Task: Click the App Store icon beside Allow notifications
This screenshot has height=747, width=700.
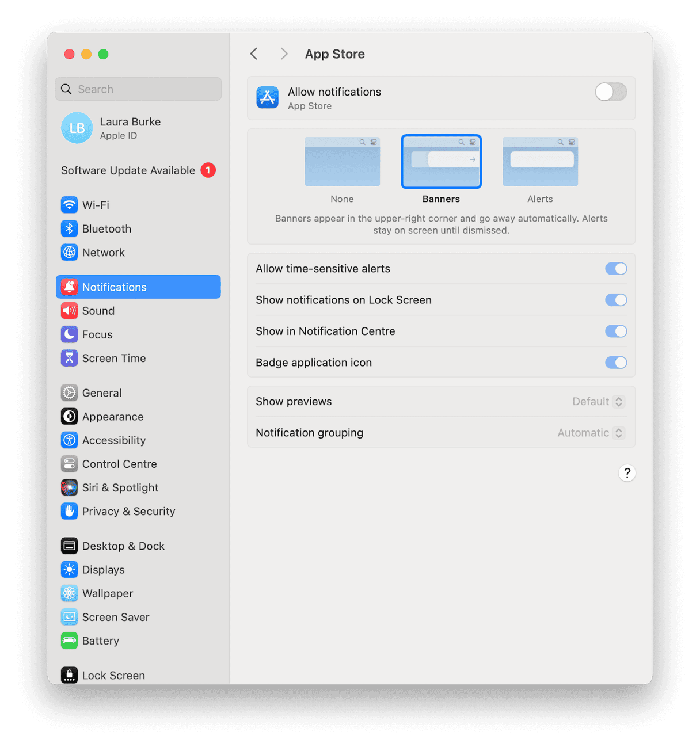Action: pyautogui.click(x=267, y=98)
